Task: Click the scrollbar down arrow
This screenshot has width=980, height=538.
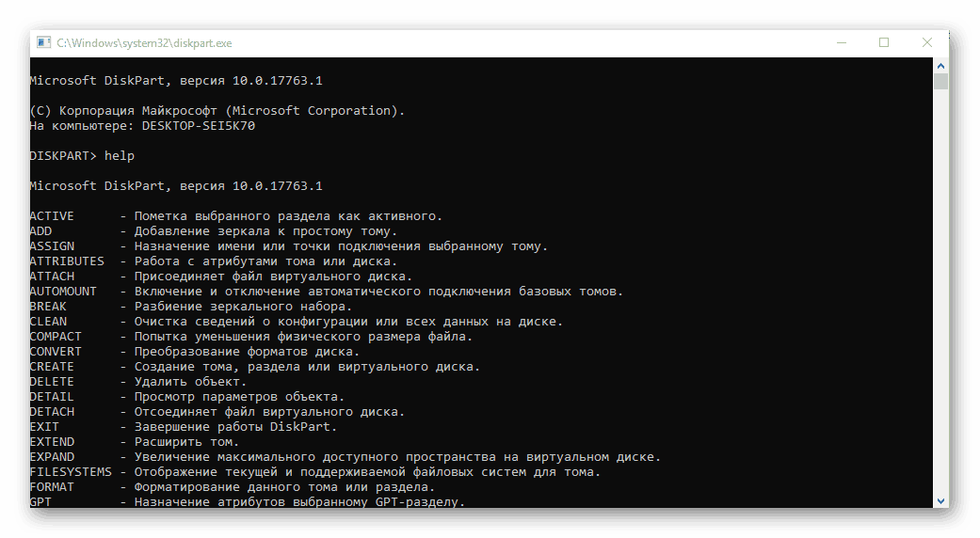Action: [940, 501]
